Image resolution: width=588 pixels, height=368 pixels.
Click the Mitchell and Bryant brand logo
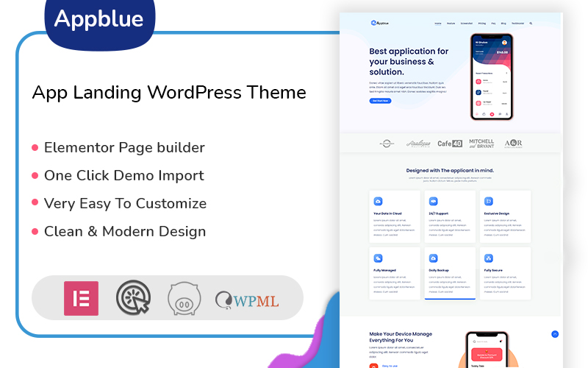tap(481, 144)
